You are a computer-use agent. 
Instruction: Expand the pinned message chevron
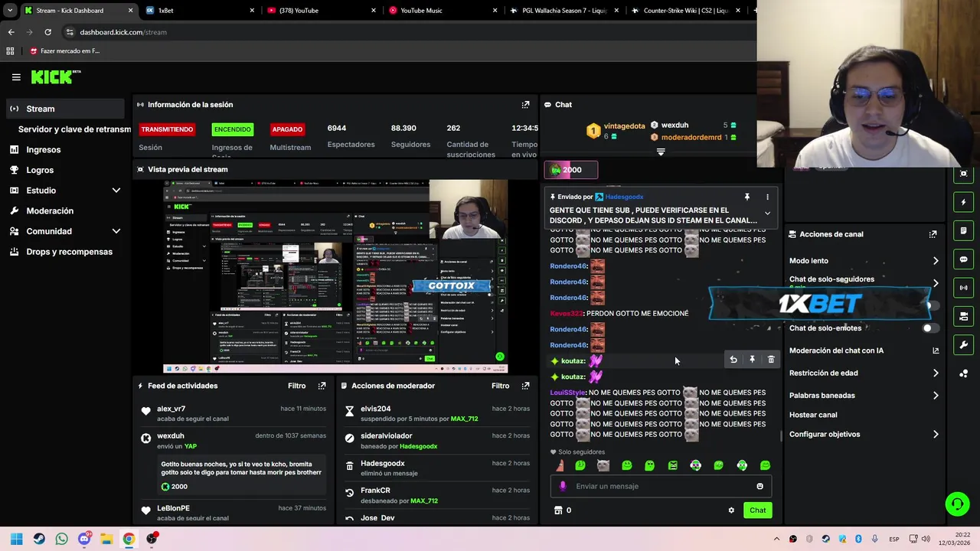coord(767,214)
